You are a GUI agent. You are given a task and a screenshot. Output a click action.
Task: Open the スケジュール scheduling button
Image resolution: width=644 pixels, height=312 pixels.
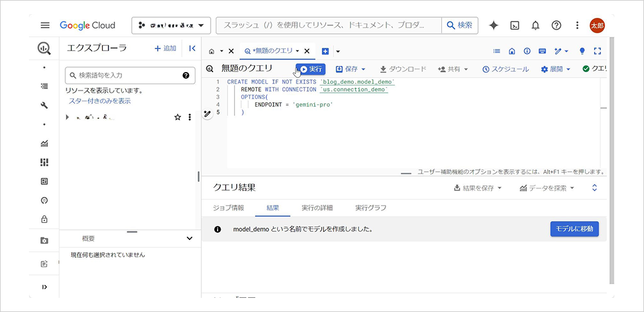click(x=505, y=70)
